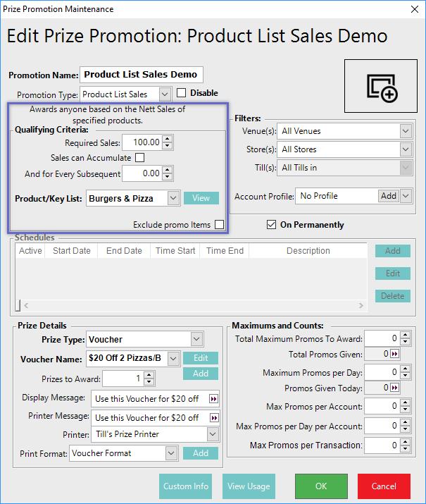The image size is (426, 504).
Task: Click Total Promos Given reset arrow icon
Action: [395, 355]
